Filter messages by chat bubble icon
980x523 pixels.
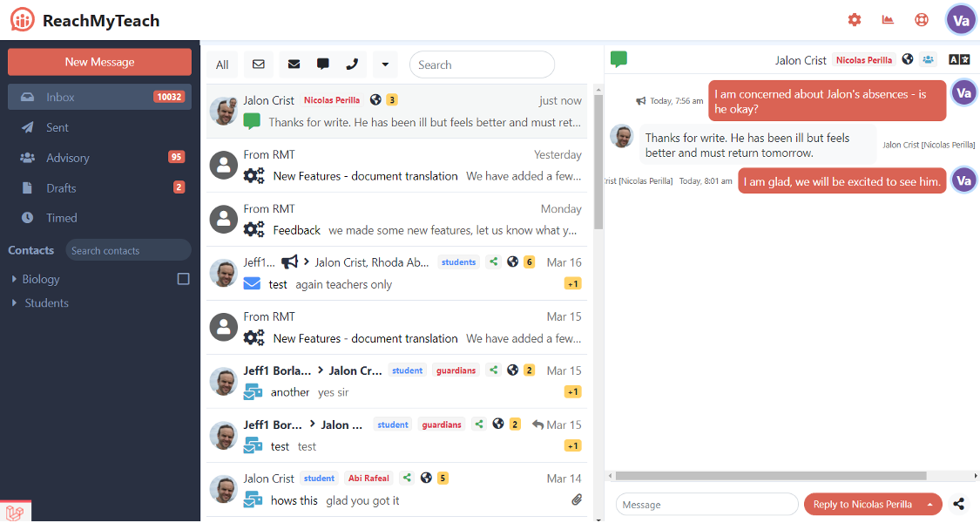(322, 65)
